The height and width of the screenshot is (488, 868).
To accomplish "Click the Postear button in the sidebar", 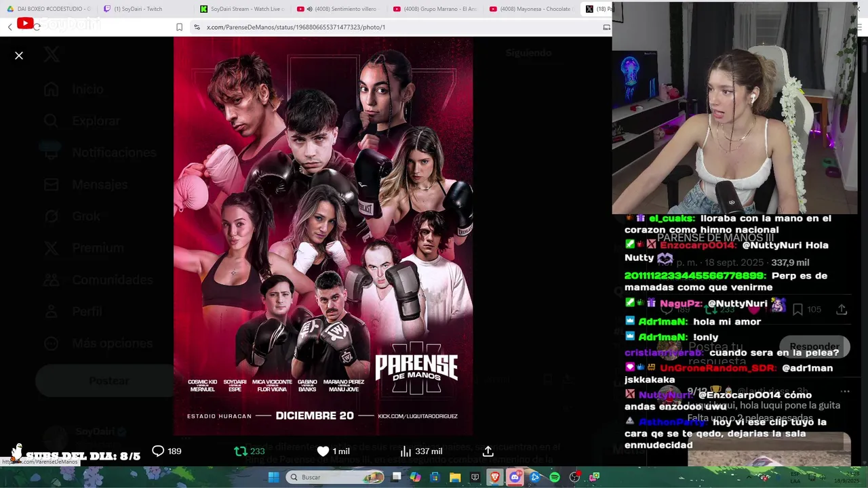I will click(x=108, y=381).
